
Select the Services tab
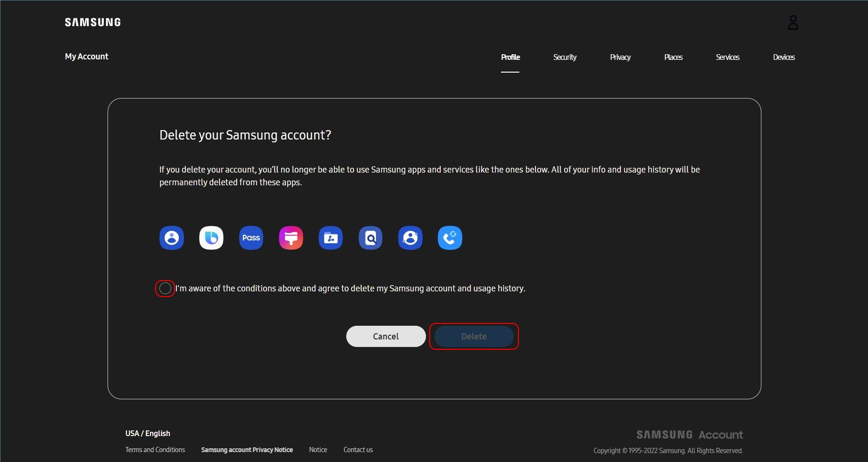(727, 57)
